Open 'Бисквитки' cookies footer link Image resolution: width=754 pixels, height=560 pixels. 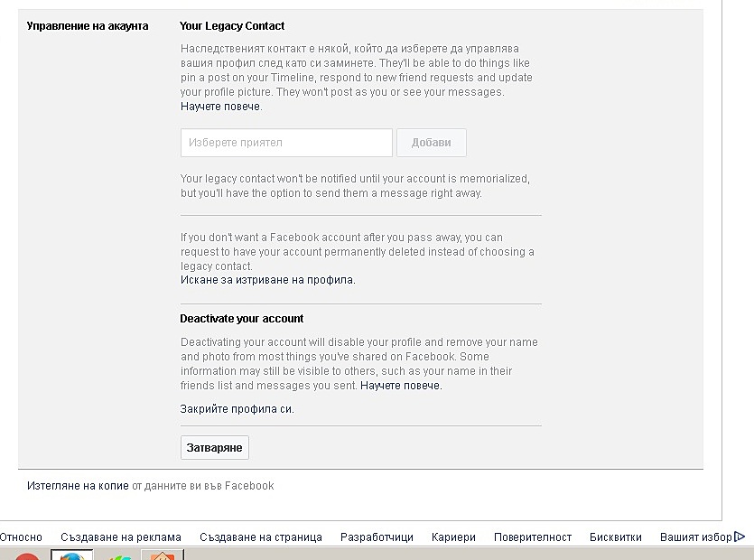[616, 537]
